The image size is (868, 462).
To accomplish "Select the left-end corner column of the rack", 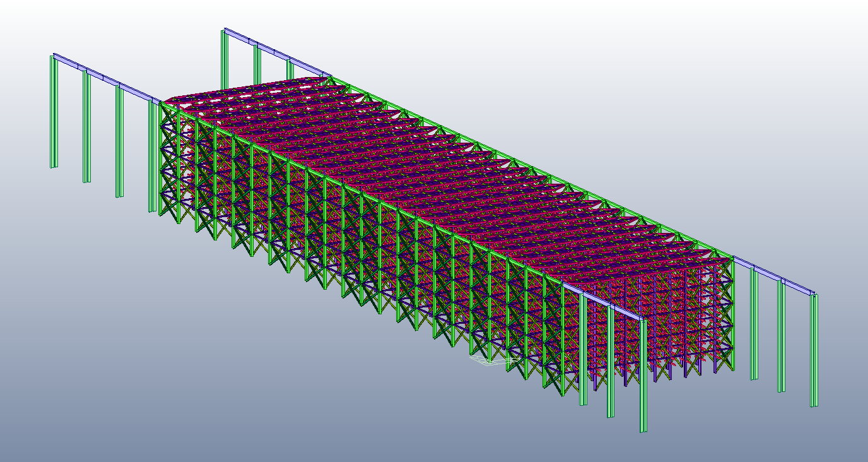I will (163, 158).
